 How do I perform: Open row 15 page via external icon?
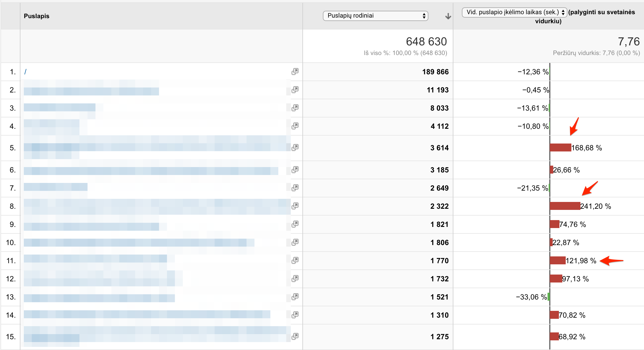pyautogui.click(x=295, y=336)
